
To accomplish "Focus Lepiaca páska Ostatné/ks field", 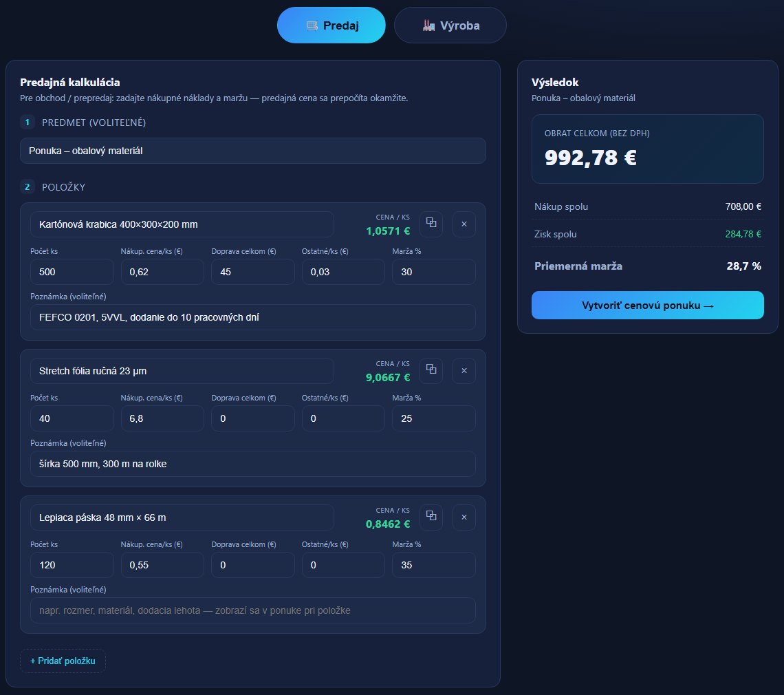I will coord(343,565).
